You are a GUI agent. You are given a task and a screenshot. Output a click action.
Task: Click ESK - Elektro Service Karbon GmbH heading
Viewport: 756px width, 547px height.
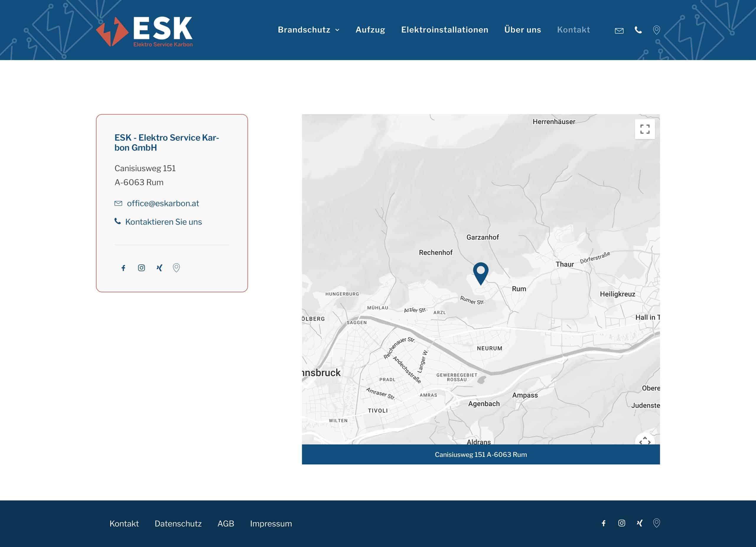tap(167, 142)
